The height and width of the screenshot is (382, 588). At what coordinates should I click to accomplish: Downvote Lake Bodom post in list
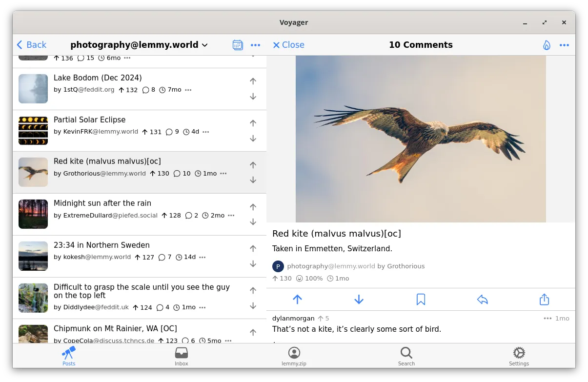tap(253, 97)
